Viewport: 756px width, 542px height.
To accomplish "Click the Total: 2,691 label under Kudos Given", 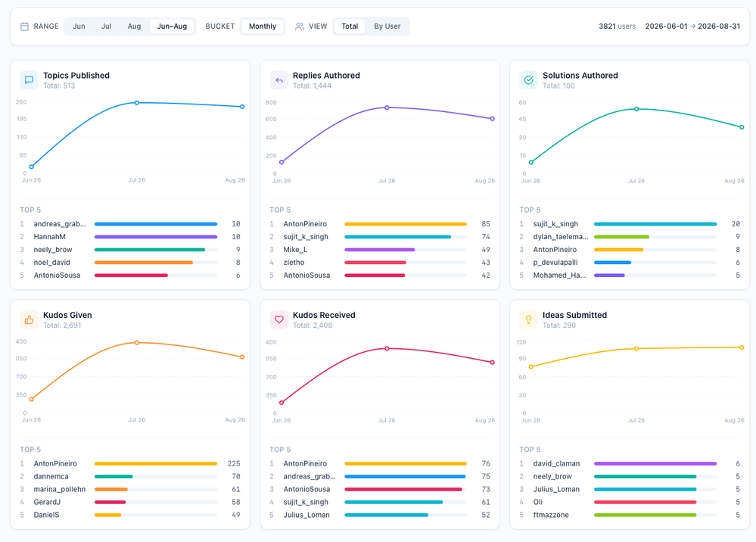I will pos(62,326).
